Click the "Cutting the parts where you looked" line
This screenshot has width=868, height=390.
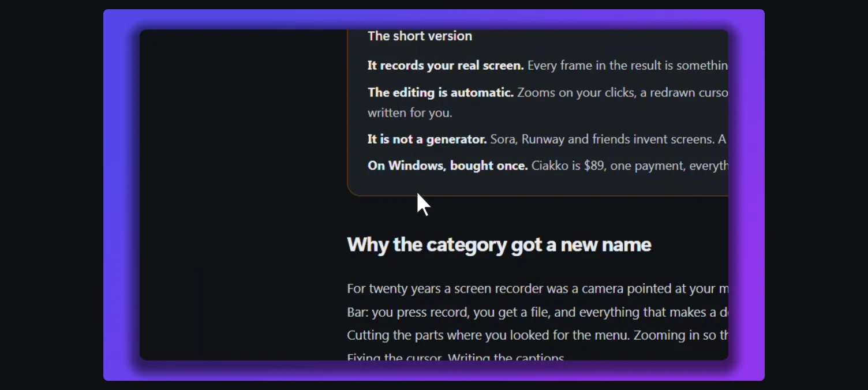click(x=537, y=335)
